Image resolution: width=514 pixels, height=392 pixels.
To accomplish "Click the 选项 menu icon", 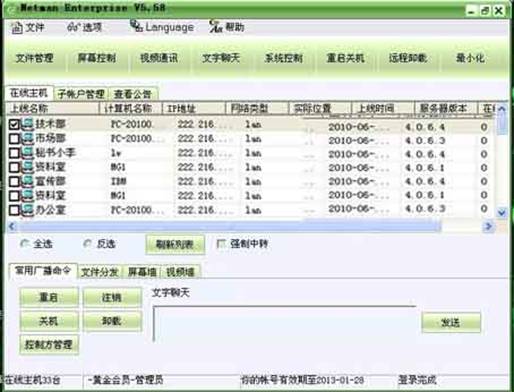I will [x=73, y=27].
